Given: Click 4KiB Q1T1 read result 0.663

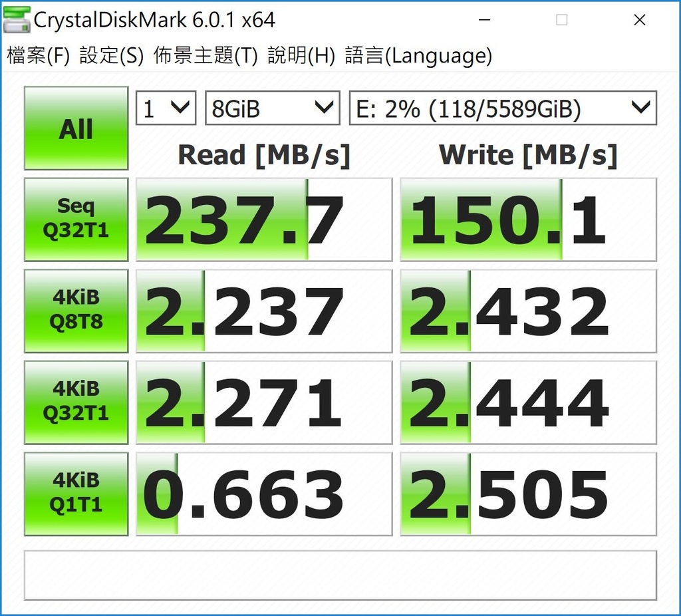Looking at the screenshot, I should tap(264, 494).
